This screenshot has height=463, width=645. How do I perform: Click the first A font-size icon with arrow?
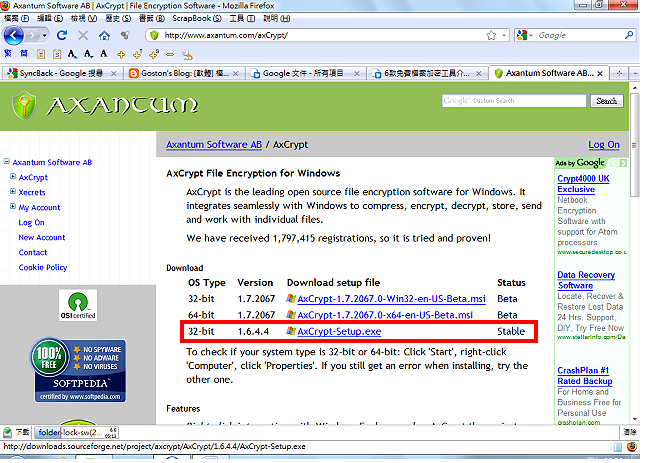[x=72, y=54]
